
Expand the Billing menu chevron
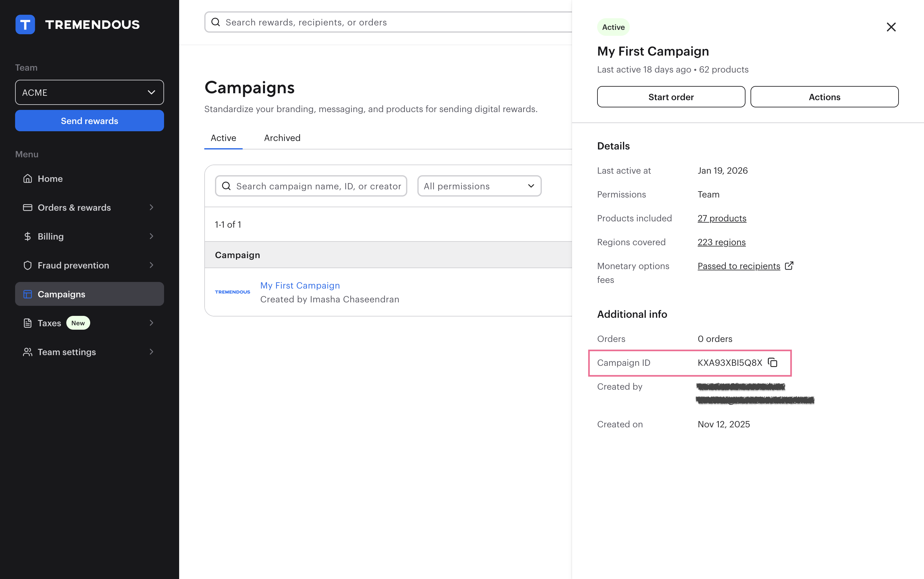click(151, 236)
